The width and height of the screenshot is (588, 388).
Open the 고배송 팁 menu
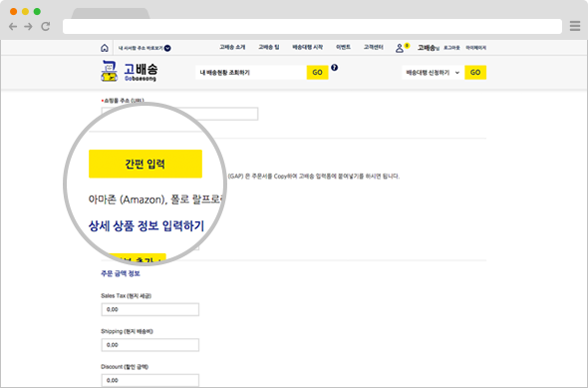click(268, 47)
